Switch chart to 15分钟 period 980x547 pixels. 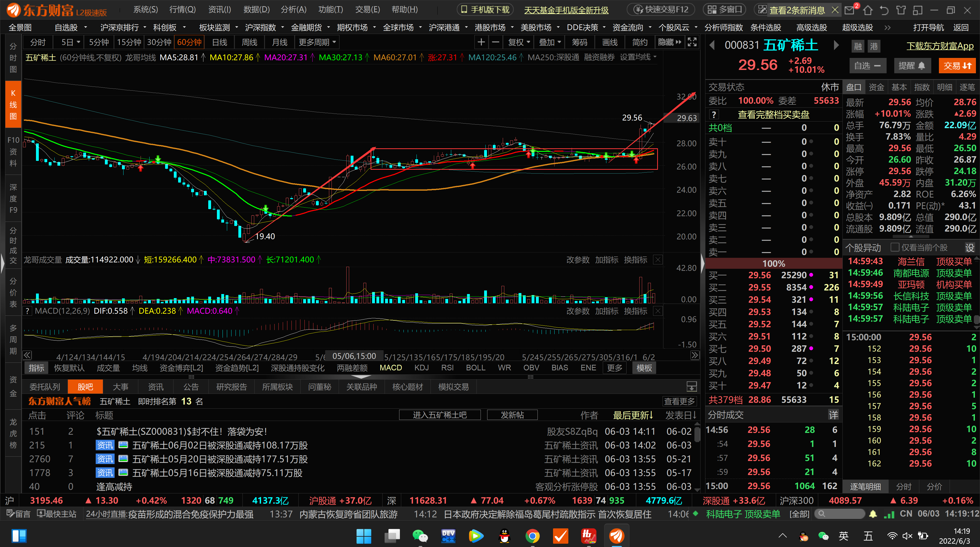[x=129, y=42]
